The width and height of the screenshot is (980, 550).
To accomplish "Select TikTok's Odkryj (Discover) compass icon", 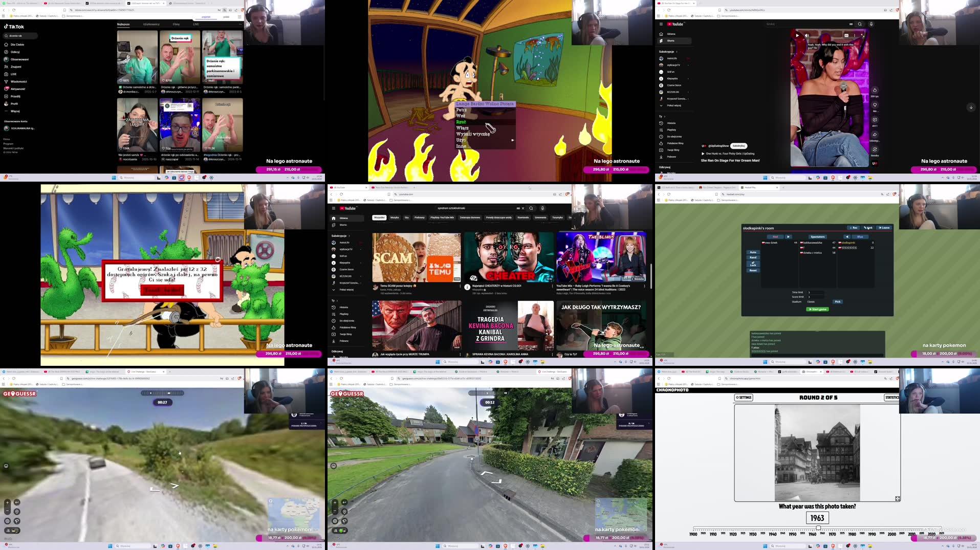I will pyautogui.click(x=7, y=52).
